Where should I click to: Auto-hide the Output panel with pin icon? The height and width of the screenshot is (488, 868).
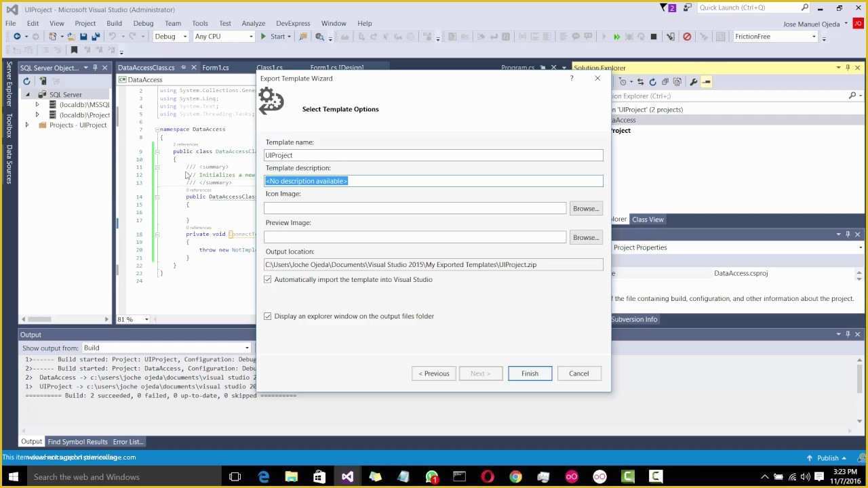click(848, 334)
